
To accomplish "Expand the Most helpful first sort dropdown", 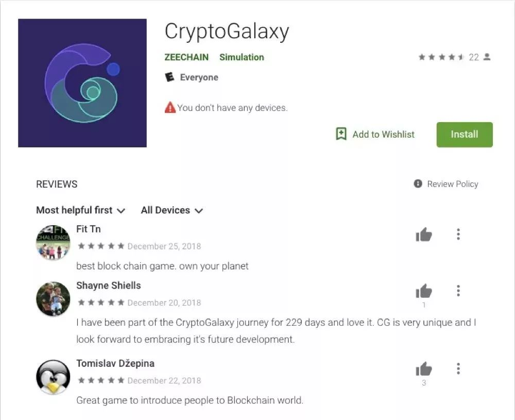I will click(81, 210).
